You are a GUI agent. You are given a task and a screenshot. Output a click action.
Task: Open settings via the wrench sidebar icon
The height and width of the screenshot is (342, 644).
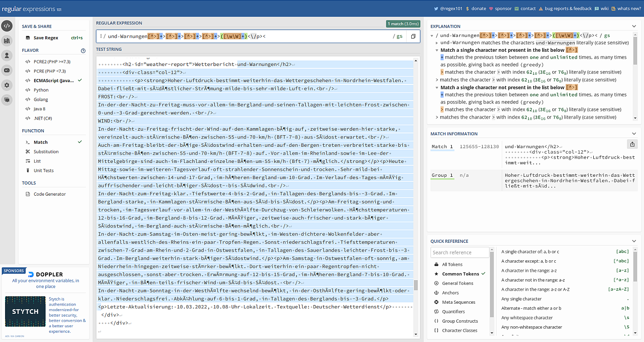7,85
